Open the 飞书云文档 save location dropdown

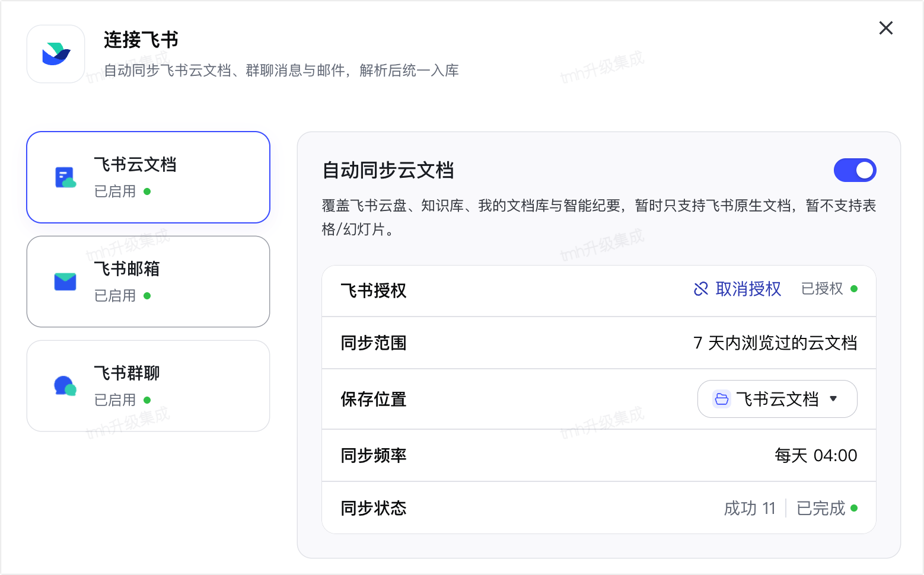click(777, 399)
